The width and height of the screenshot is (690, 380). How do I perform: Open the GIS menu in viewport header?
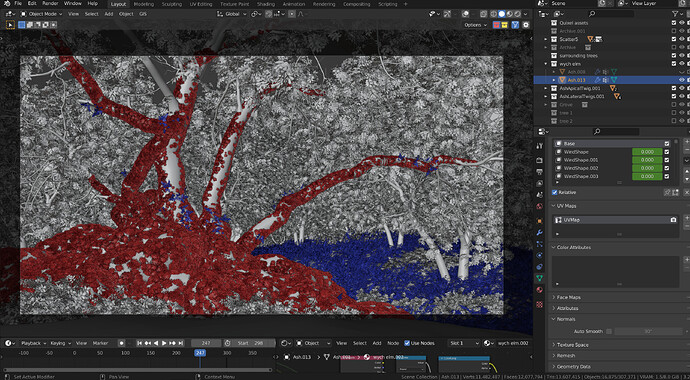click(x=143, y=14)
